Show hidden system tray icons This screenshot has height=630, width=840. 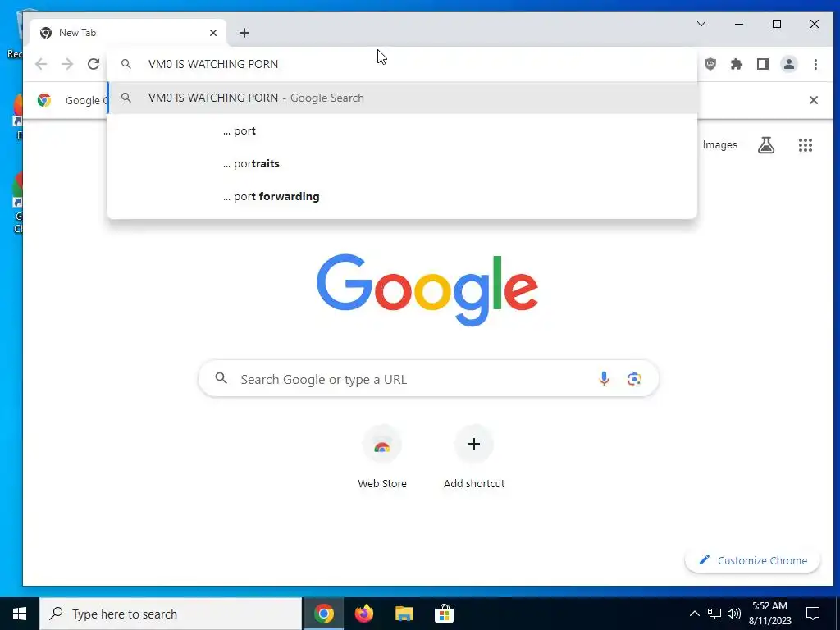click(694, 614)
